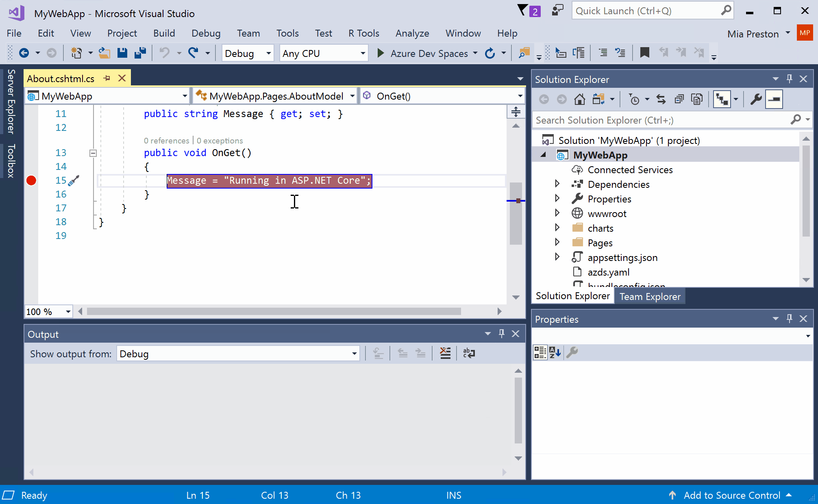This screenshot has width=818, height=504.
Task: Click the Alphabetical sort icon in Properties
Action: 555,352
